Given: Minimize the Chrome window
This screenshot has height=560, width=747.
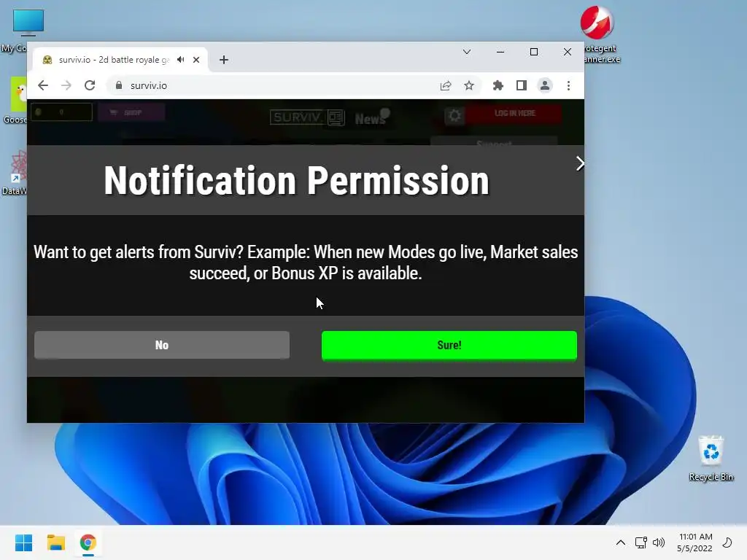Looking at the screenshot, I should click(500, 52).
